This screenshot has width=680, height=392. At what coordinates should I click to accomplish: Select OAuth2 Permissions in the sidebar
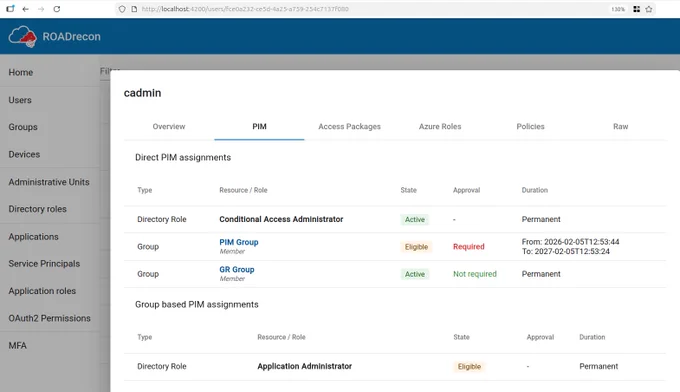tap(49, 318)
